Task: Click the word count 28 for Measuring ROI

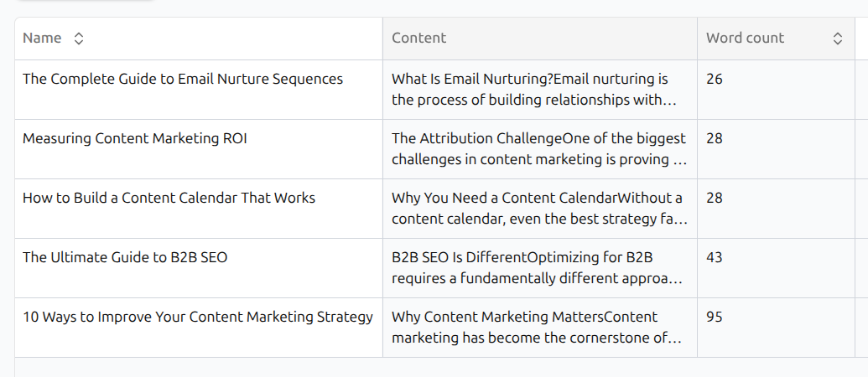Action: 715,139
